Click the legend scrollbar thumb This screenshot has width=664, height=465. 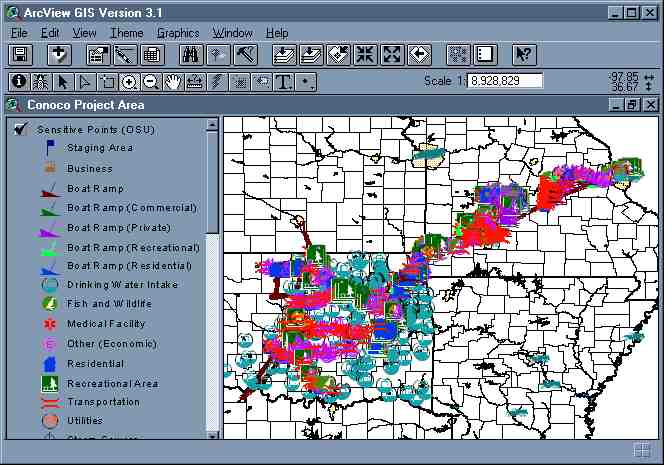212,182
